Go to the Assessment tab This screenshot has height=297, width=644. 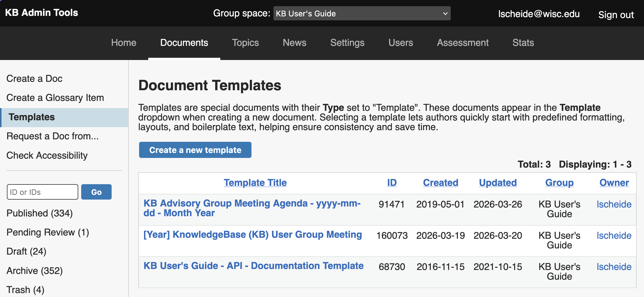coord(463,43)
